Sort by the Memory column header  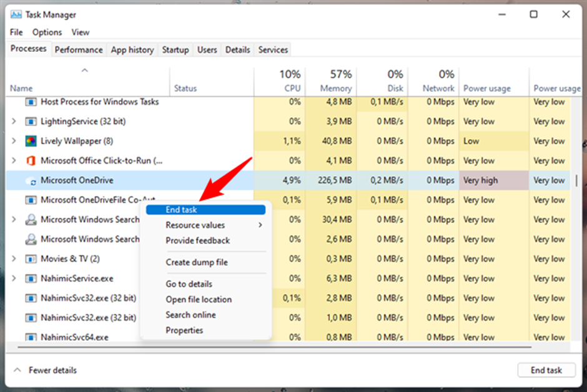tap(330, 82)
